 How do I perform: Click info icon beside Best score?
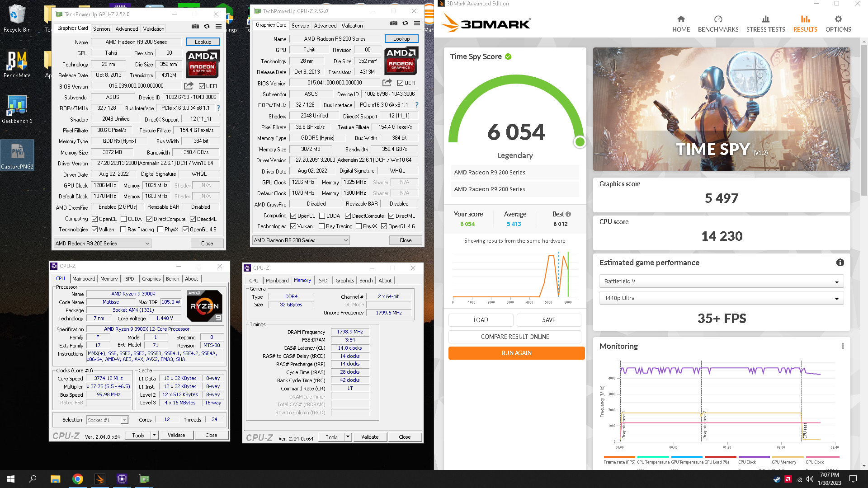(568, 214)
